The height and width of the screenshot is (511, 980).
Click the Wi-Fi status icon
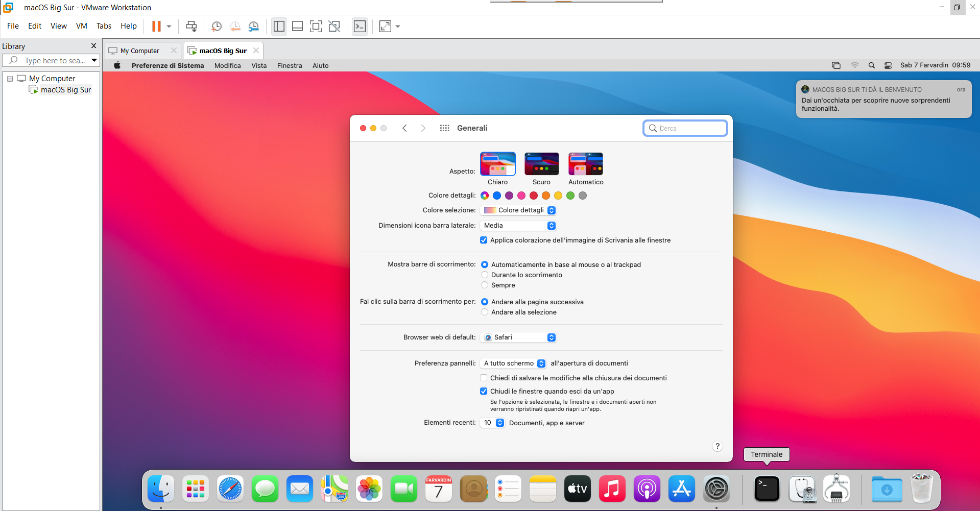click(854, 65)
